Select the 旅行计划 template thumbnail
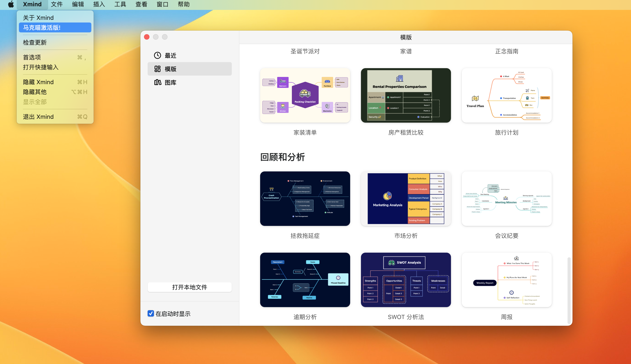The height and width of the screenshot is (364, 631). click(x=507, y=95)
